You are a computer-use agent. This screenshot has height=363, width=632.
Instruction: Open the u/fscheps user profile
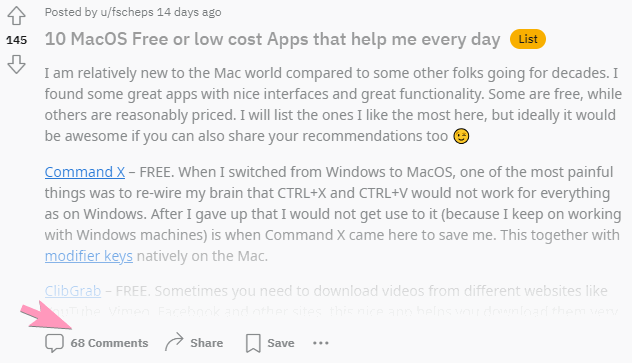point(127,12)
